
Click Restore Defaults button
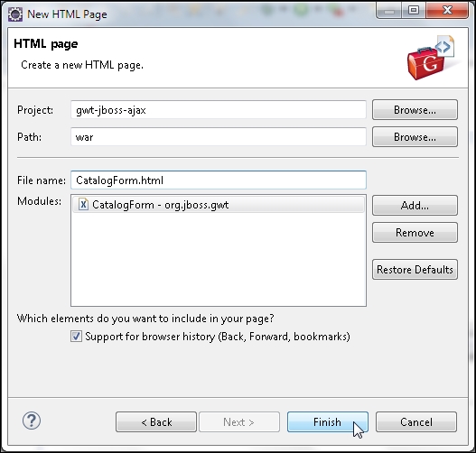tap(415, 269)
